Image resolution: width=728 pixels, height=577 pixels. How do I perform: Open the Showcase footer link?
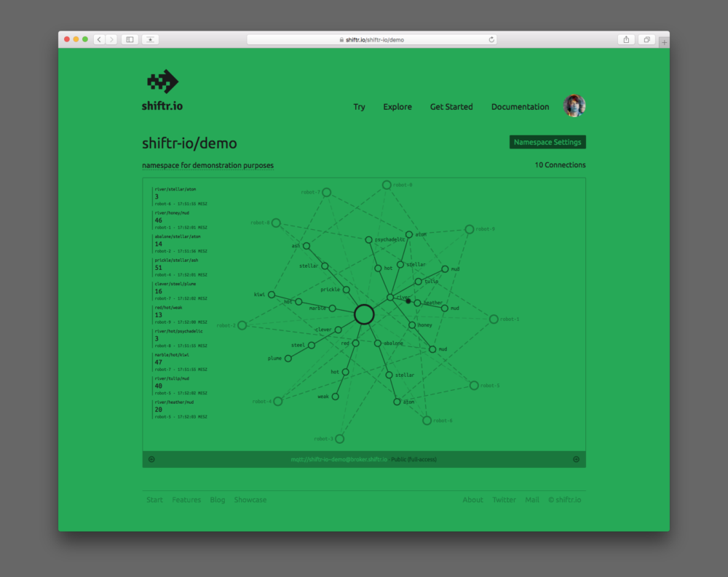pyautogui.click(x=250, y=500)
